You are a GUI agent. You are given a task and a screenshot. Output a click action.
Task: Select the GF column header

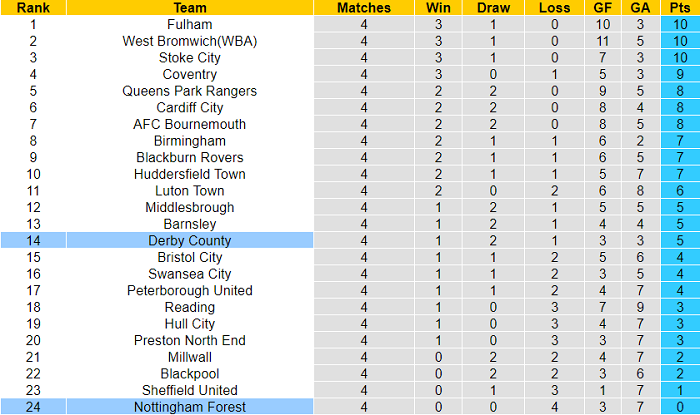click(x=603, y=7)
